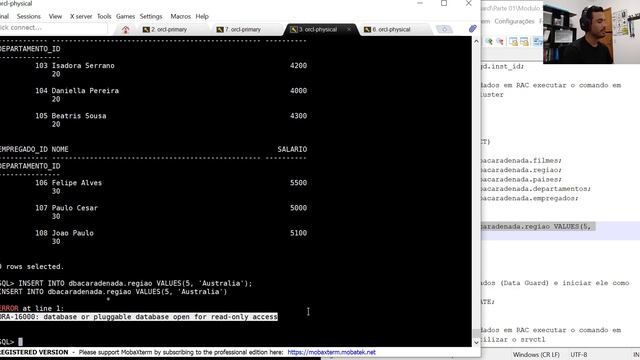Click the dbacaradenada.empregados line in editor
The width and height of the screenshot is (640, 360).
pos(530,198)
